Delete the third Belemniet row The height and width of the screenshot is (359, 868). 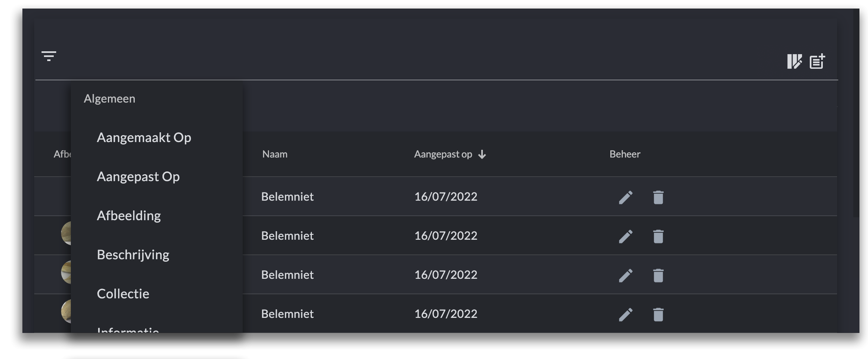(x=658, y=276)
